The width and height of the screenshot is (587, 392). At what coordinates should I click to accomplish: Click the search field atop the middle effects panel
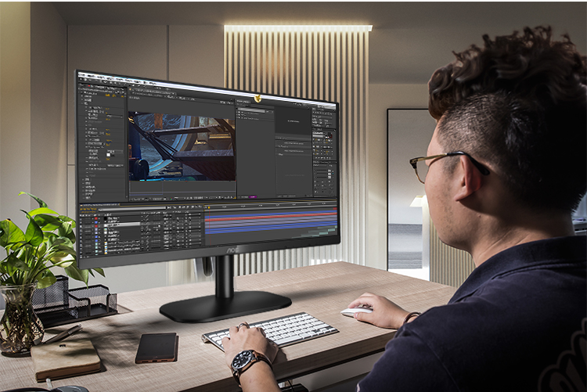click(x=252, y=111)
